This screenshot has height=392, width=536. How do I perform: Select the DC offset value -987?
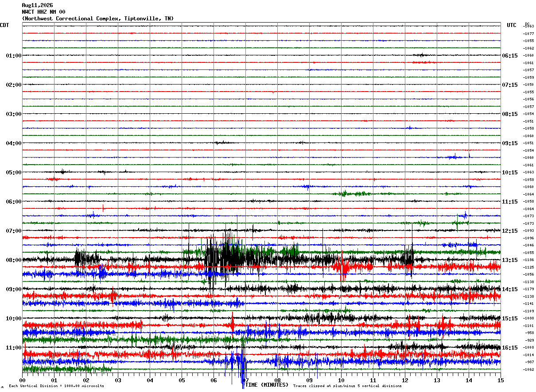(x=530, y=362)
